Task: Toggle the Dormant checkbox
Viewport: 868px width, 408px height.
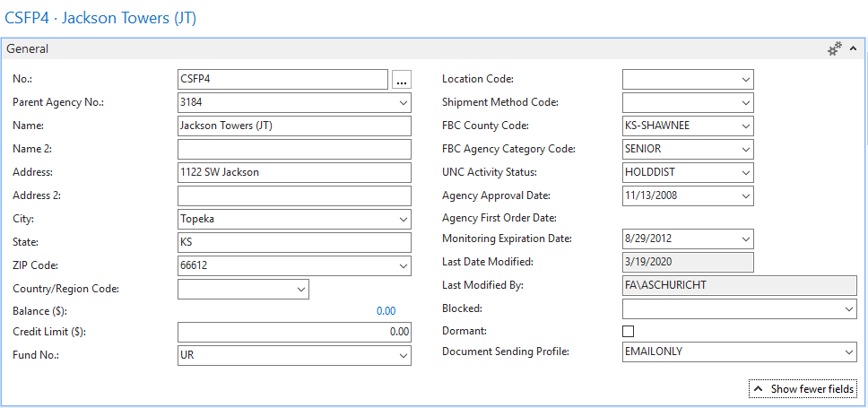Action: coord(629,331)
